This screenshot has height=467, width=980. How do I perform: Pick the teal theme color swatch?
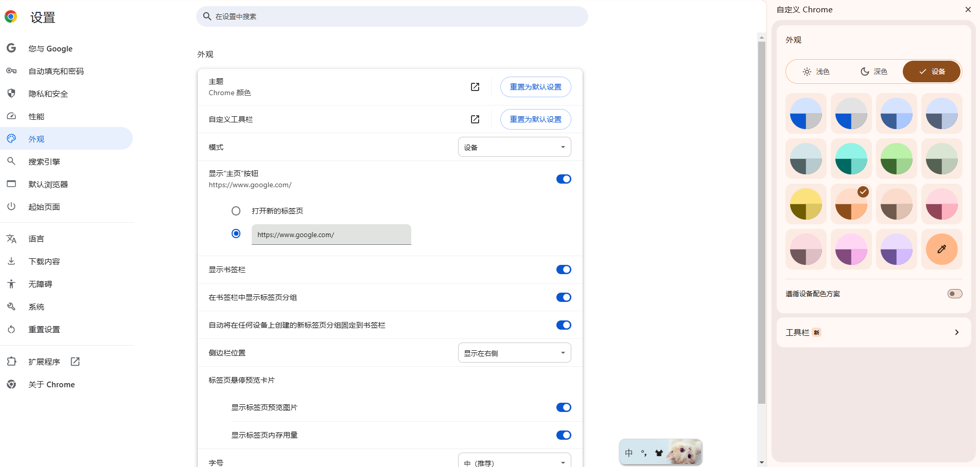[x=851, y=159]
